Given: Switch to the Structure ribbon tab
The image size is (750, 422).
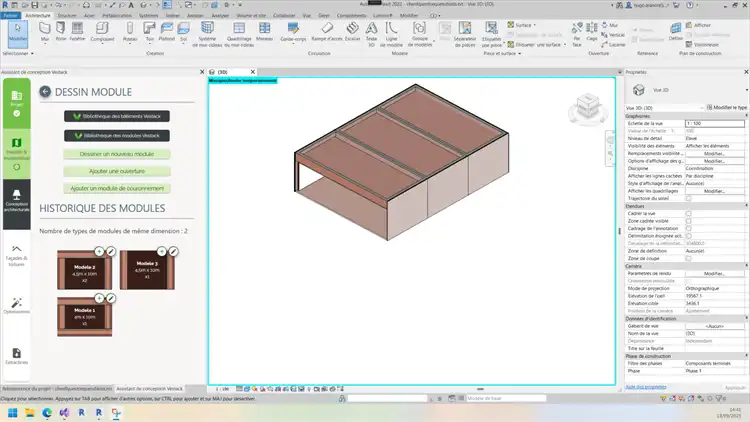Looking at the screenshot, I should tap(66, 15).
